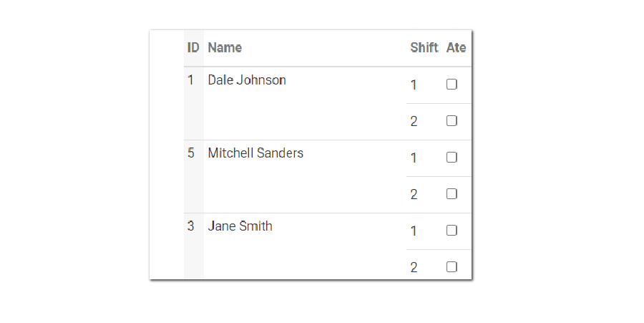Click the name Dale Johnson
This screenshot has width=644, height=323.
click(247, 80)
